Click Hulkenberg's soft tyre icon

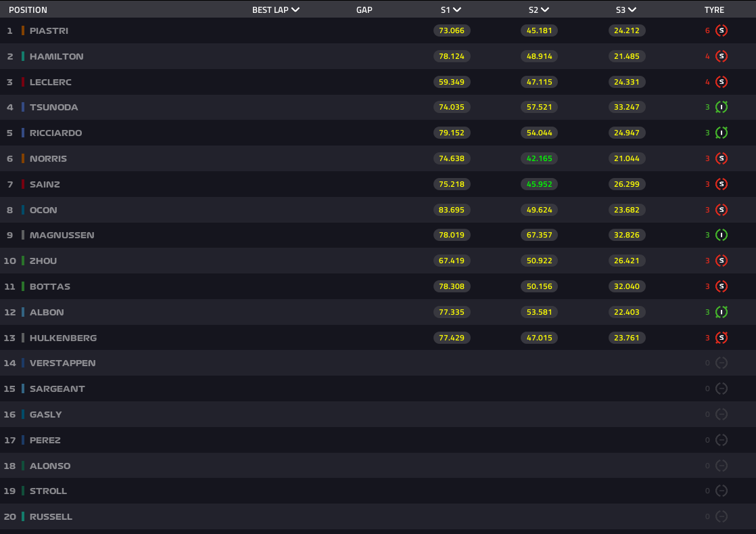tap(722, 338)
